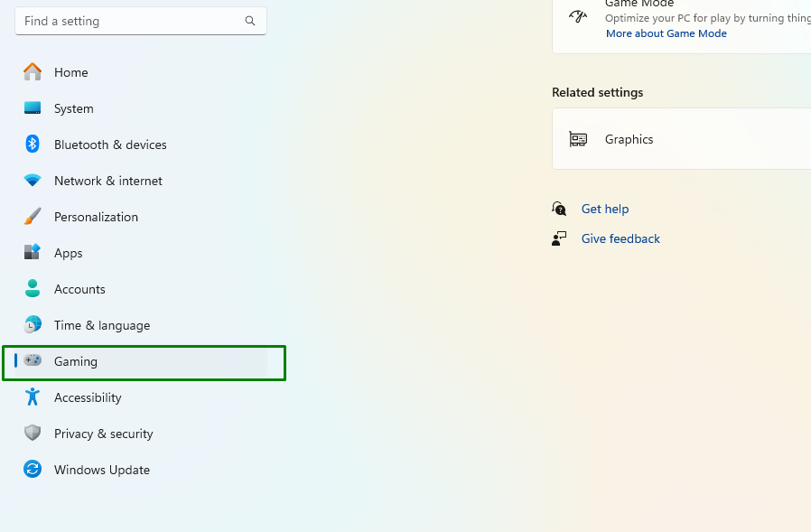The image size is (811, 532).
Task: Focus the Find a setting search box
Action: click(x=141, y=21)
